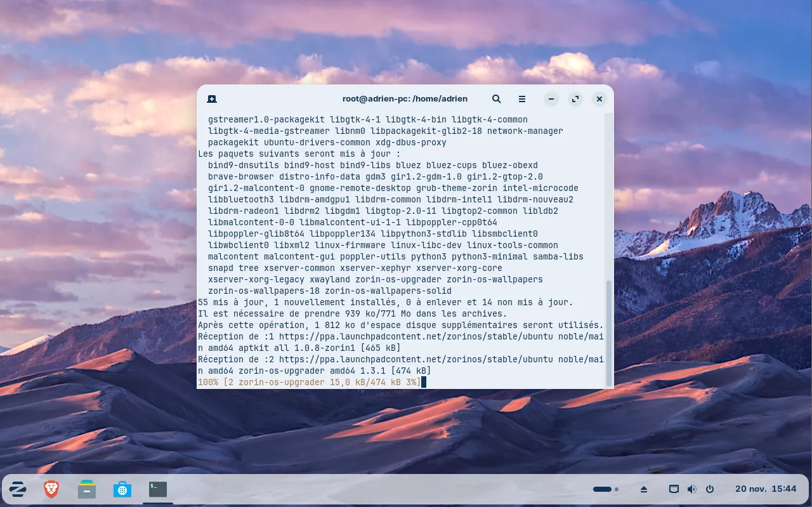Click the volume icon in the taskbar
Screen dimensions: 812x507
coord(691,489)
